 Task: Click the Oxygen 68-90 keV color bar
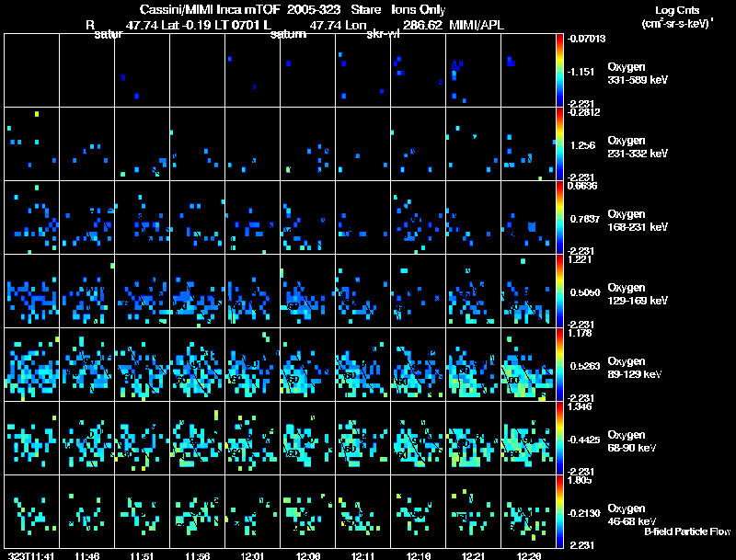(x=559, y=438)
